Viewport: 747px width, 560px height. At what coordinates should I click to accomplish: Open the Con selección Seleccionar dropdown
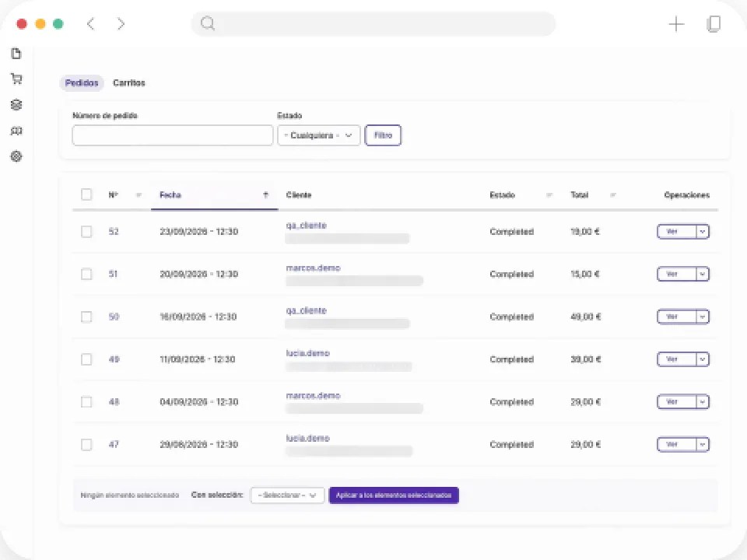(287, 495)
